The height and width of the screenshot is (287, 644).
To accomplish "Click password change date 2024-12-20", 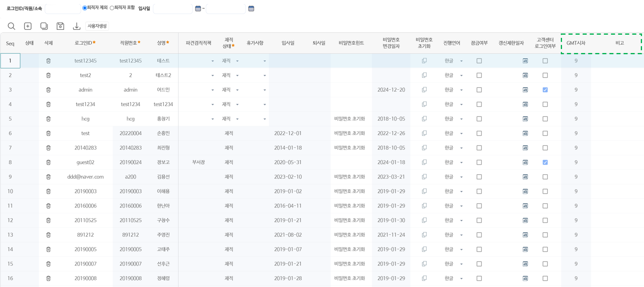I will pos(391,90).
